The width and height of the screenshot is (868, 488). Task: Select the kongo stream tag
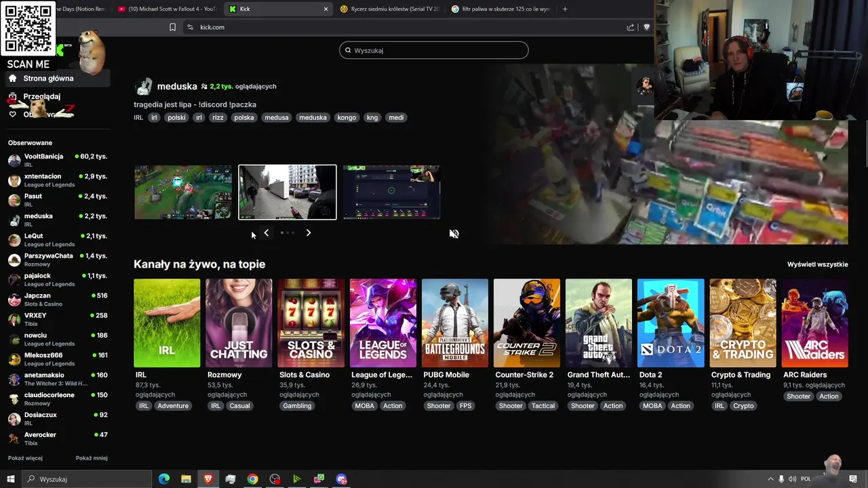point(347,117)
